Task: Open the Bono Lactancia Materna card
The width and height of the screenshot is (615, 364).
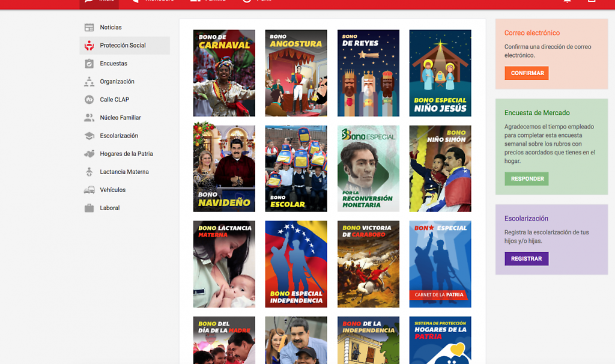Action: pos(224,264)
